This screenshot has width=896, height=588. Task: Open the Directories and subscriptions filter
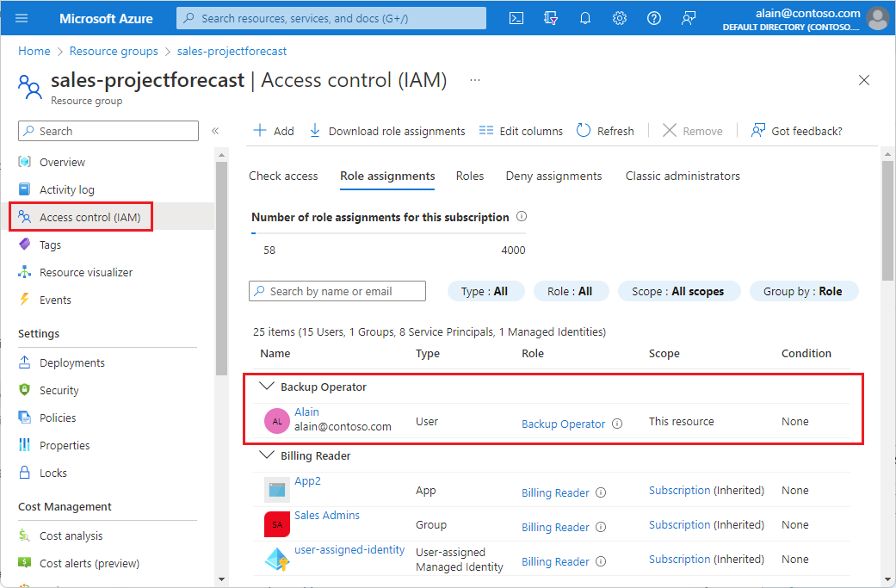tap(551, 17)
